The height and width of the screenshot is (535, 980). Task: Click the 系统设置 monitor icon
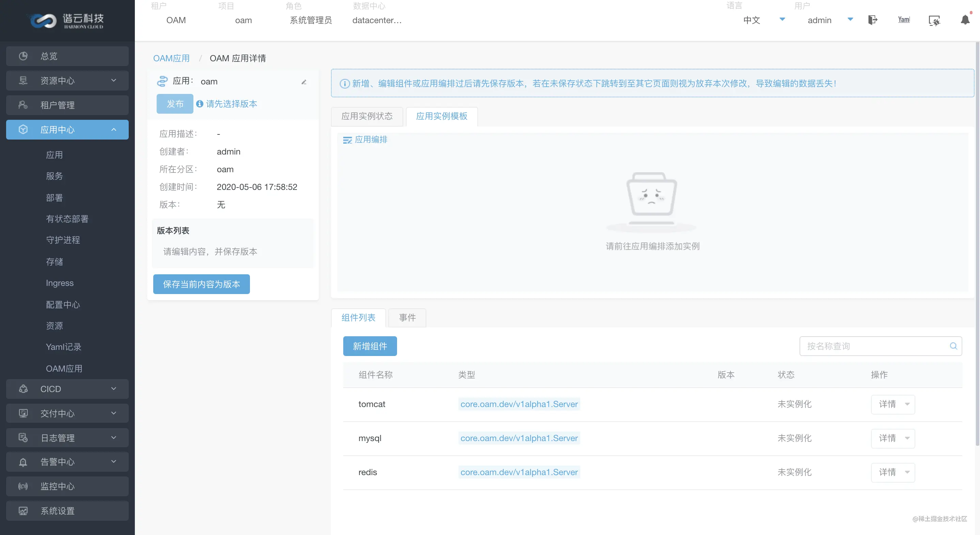pyautogui.click(x=23, y=510)
